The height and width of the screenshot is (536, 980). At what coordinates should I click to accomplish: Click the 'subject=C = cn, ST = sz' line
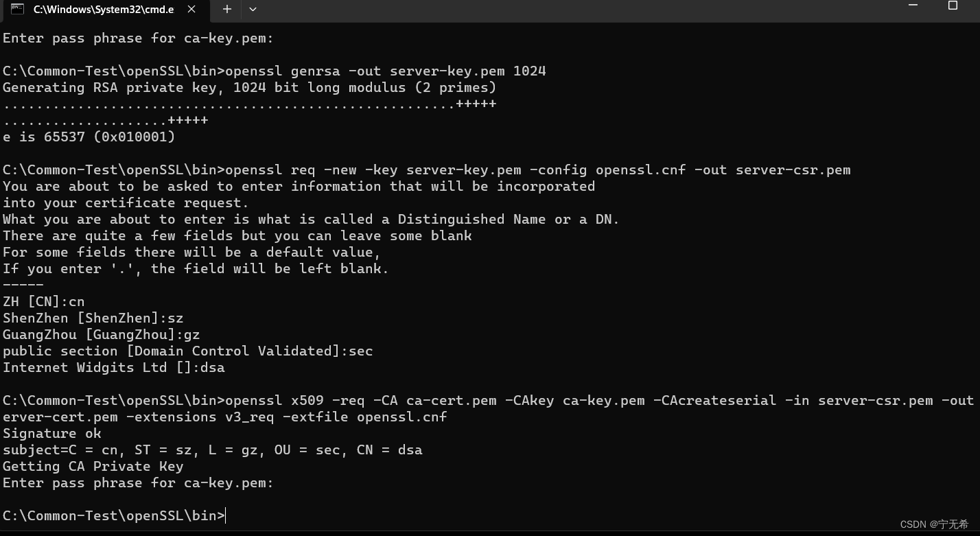[213, 450]
